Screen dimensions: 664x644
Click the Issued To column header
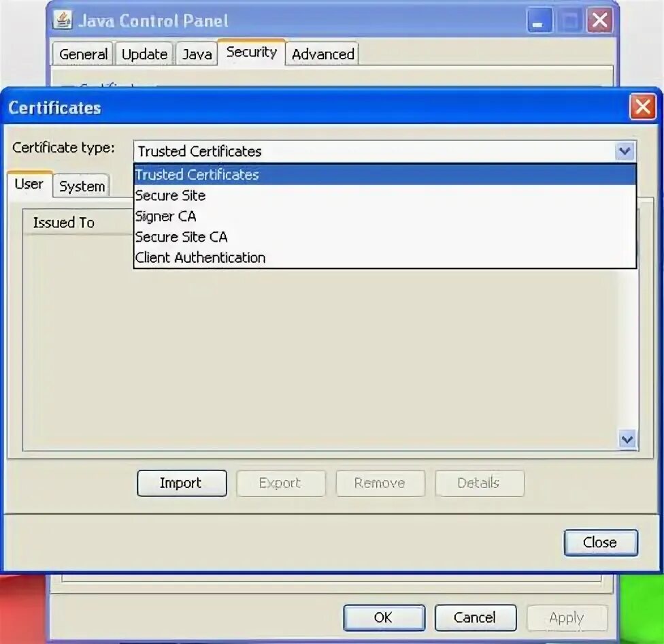[78, 222]
